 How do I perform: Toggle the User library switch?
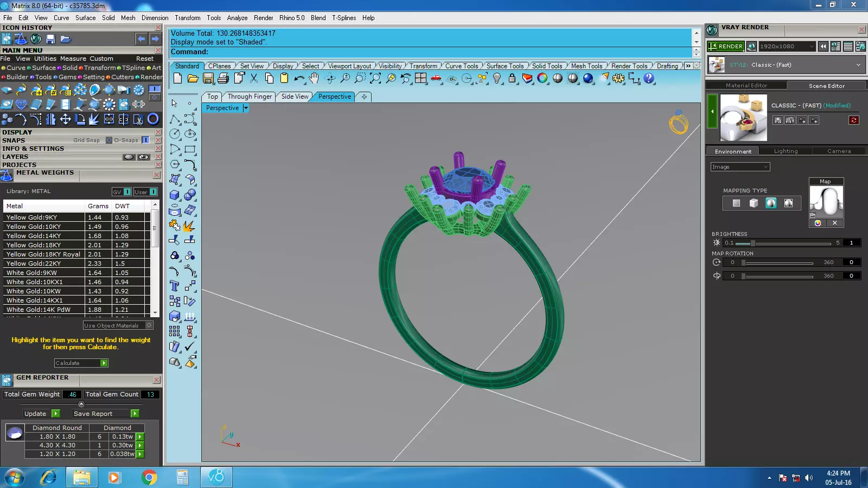tap(154, 192)
